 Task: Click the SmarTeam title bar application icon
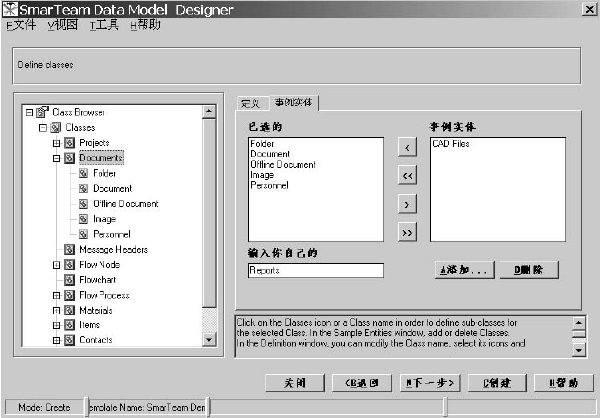10,9
